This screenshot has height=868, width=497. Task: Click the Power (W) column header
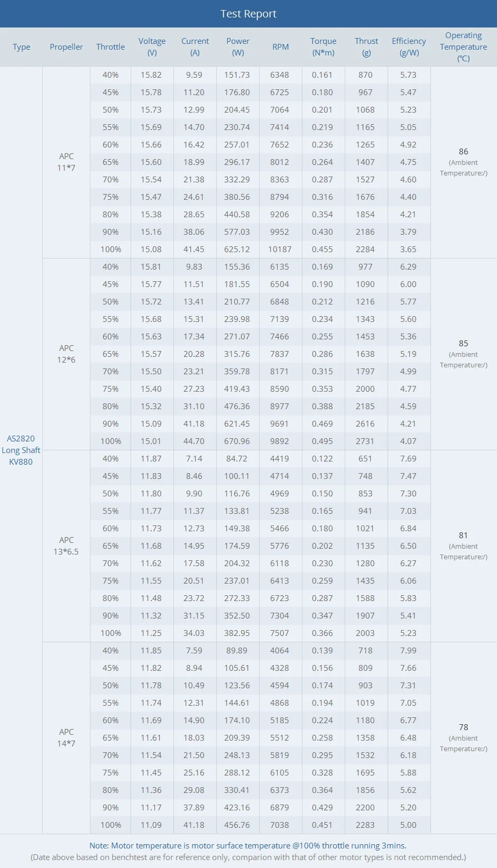pos(238,47)
